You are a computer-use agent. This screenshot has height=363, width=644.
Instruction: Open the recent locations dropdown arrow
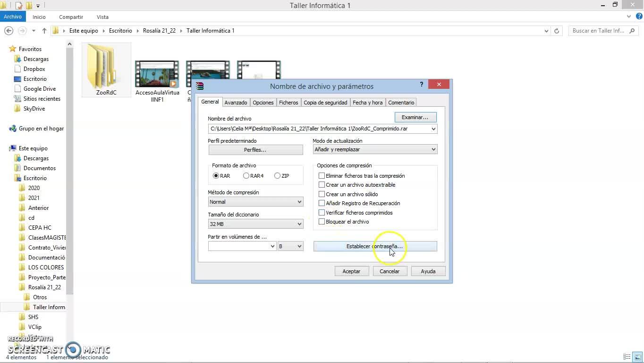coord(34,31)
